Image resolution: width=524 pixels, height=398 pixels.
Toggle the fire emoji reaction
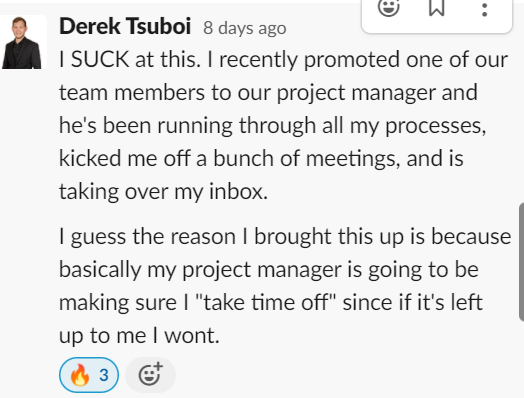(x=89, y=375)
